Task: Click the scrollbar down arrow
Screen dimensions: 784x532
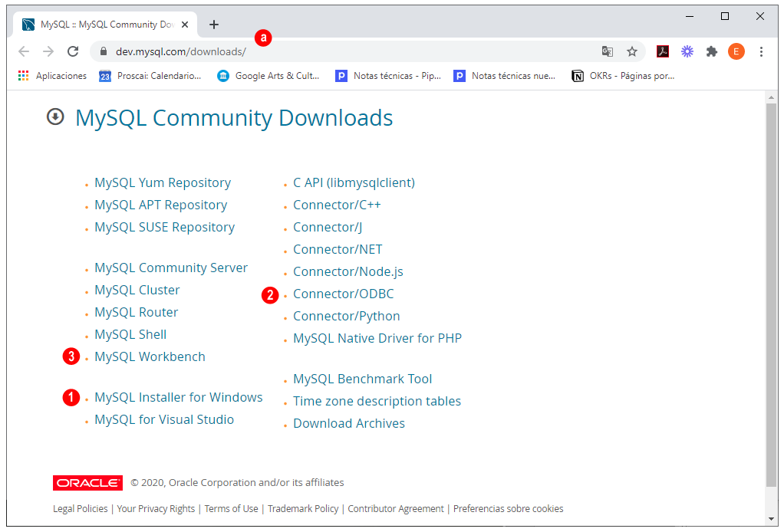Action: pyautogui.click(x=772, y=519)
